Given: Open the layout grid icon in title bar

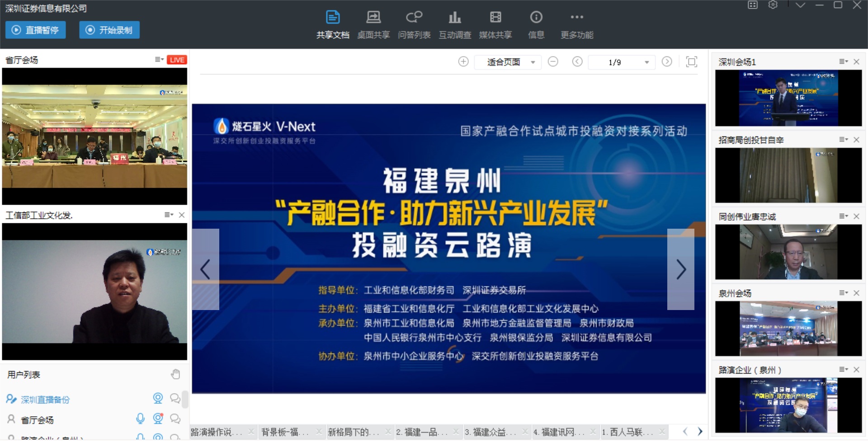Looking at the screenshot, I should coord(753,5).
